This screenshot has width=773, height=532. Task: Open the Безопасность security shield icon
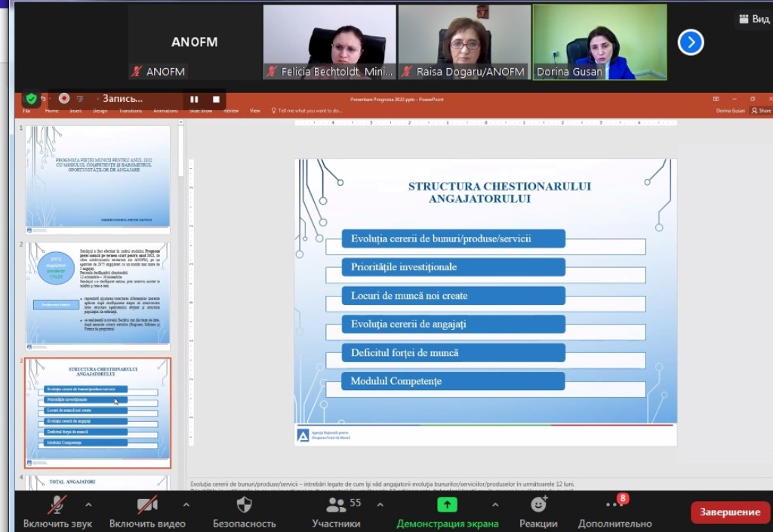click(244, 505)
